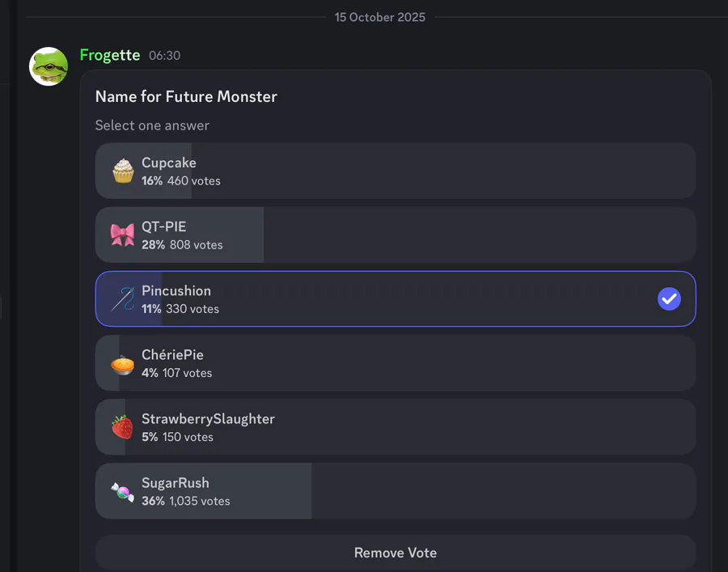Image resolution: width=728 pixels, height=572 pixels.
Task: Click the pie emoji icon
Action: (123, 363)
